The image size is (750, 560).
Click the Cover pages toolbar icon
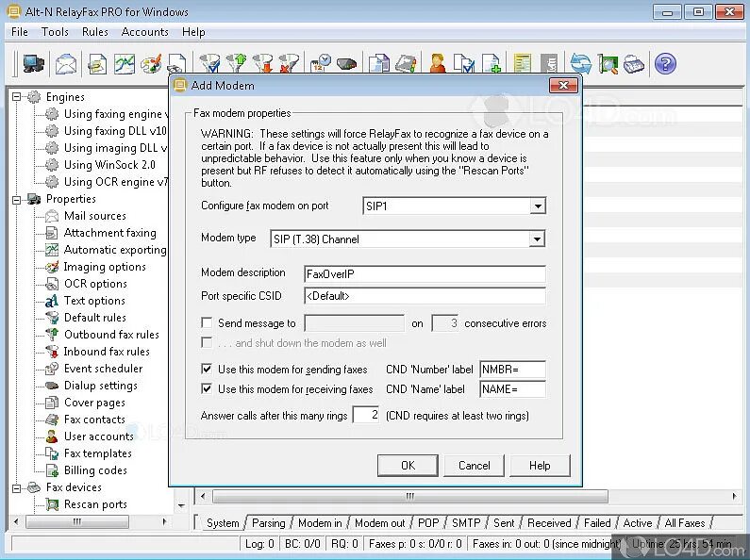379,63
